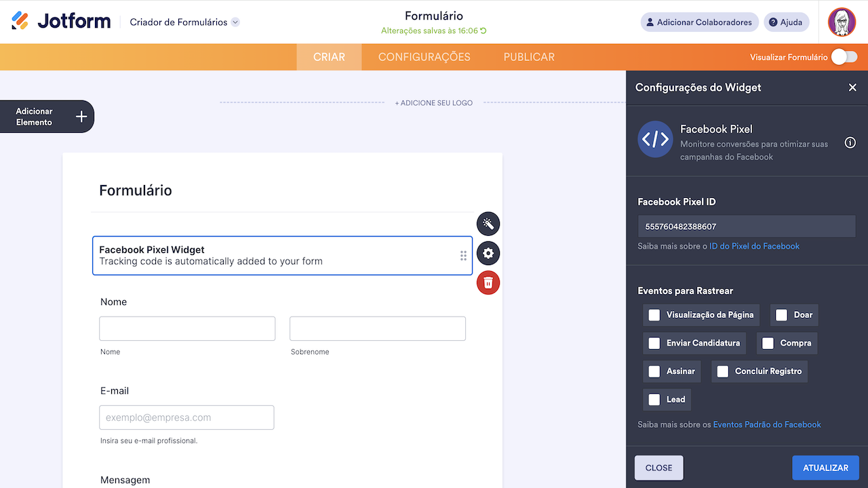Click the E-mail input field
This screenshot has height=488, width=868.
pos(186,418)
